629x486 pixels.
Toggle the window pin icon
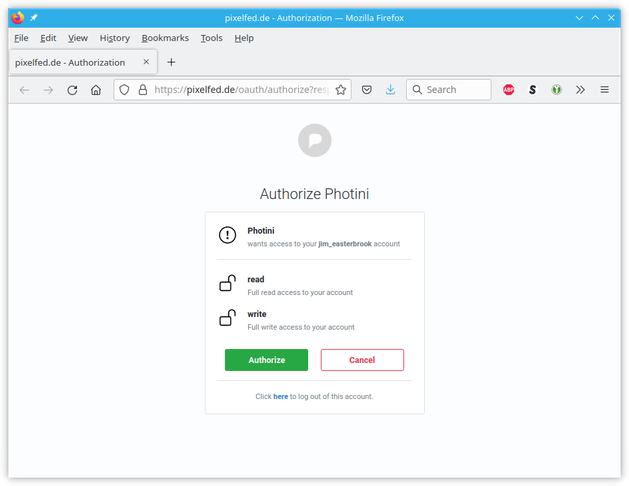34,18
